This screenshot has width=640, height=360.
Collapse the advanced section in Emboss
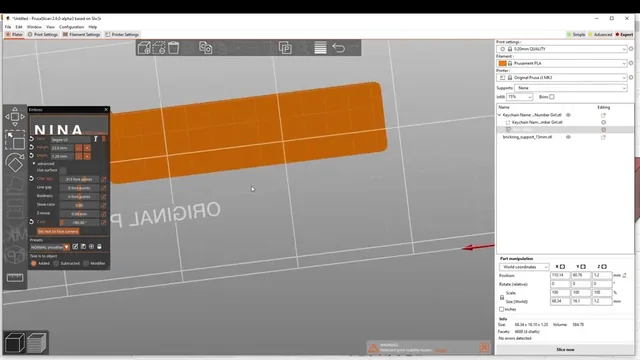34,163
